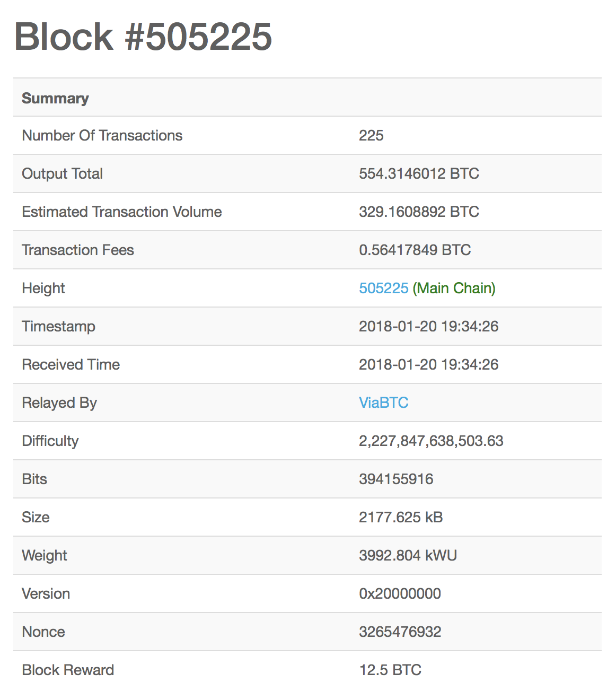616x700 pixels.
Task: Click the Difficulty value 2,227,847,638,503.63
Action: (x=431, y=441)
